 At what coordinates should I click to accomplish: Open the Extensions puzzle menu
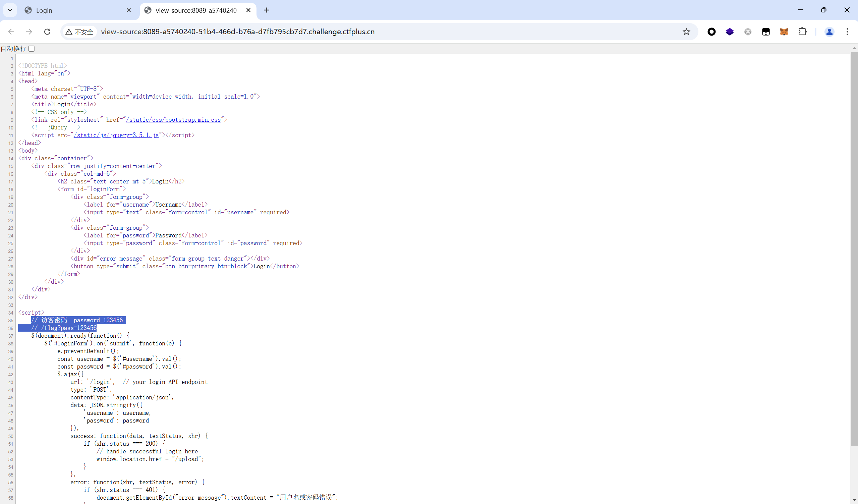point(802,32)
